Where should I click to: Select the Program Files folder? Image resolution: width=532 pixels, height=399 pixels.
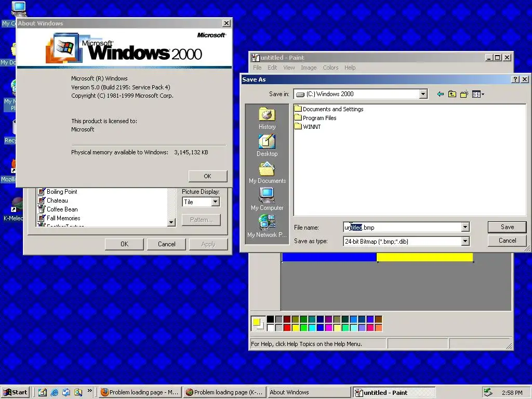(315, 118)
